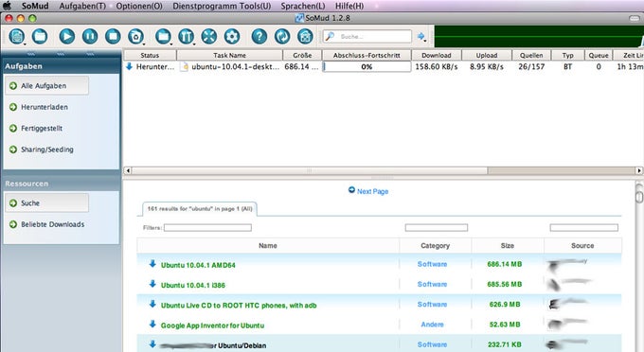Open settings via the gear icon
The height and width of the screenshot is (352, 644).
click(x=232, y=37)
